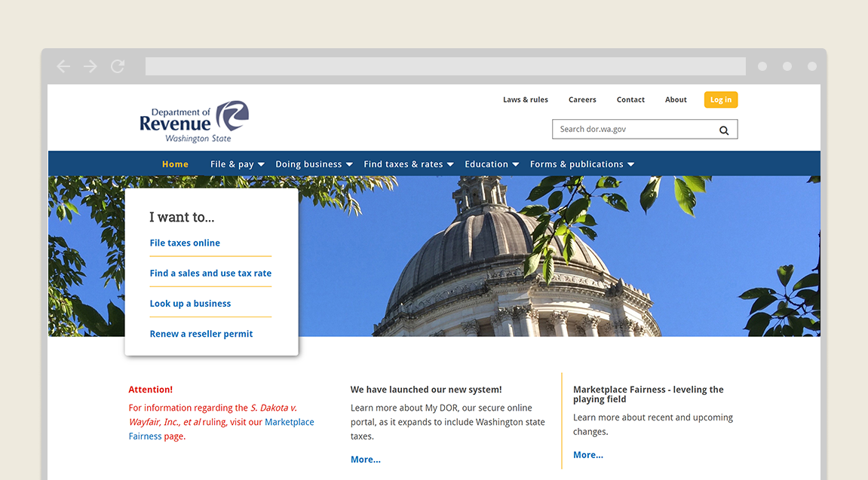Select the Home navigation tab
This screenshot has width=868, height=480.
point(175,164)
